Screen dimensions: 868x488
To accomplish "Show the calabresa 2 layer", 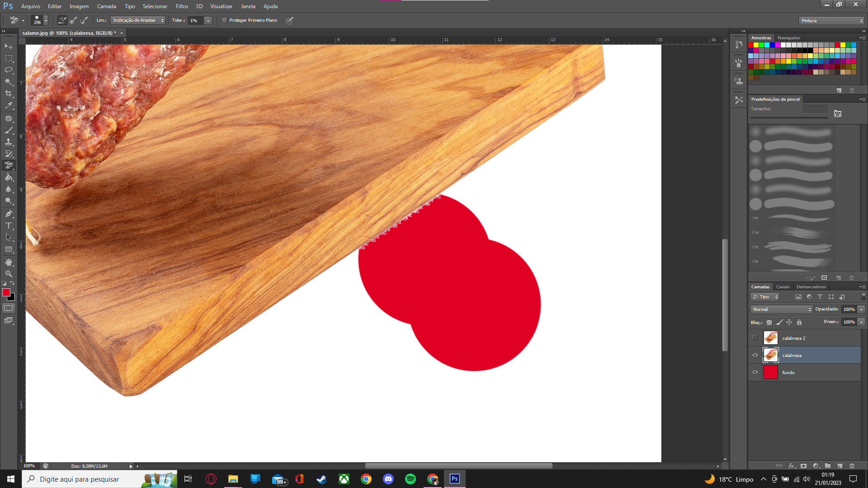I will pos(755,338).
